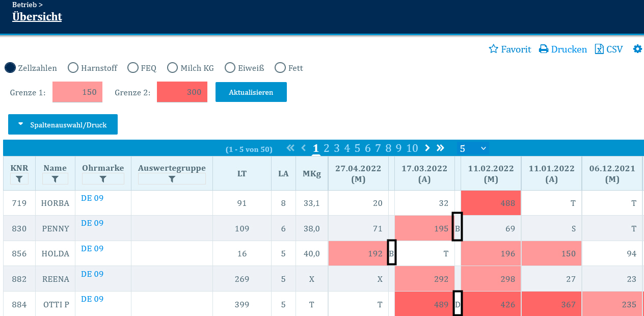The width and height of the screenshot is (644, 316).
Task: Select the Milch KG radio button
Action: [x=173, y=68]
